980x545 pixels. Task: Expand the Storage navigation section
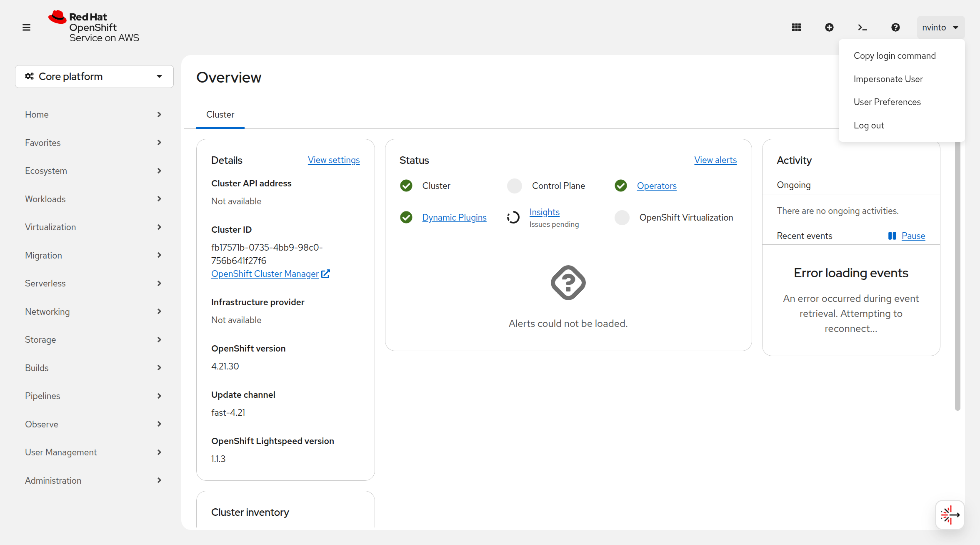pos(94,340)
